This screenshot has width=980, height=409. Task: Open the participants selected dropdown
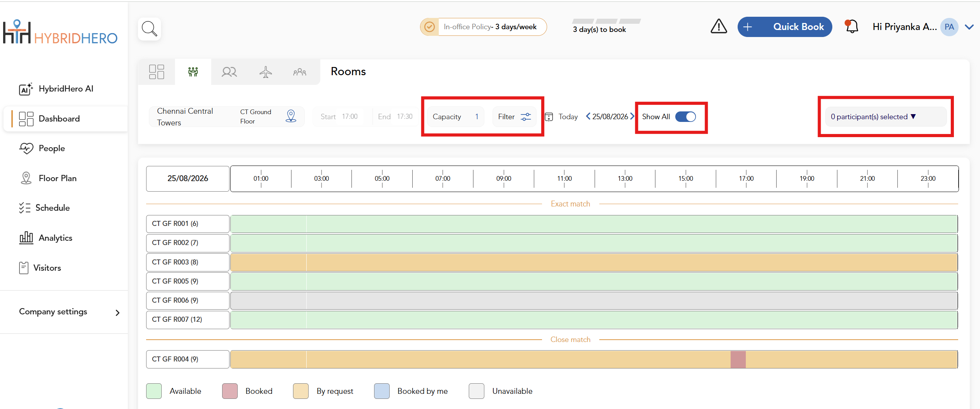click(x=886, y=116)
